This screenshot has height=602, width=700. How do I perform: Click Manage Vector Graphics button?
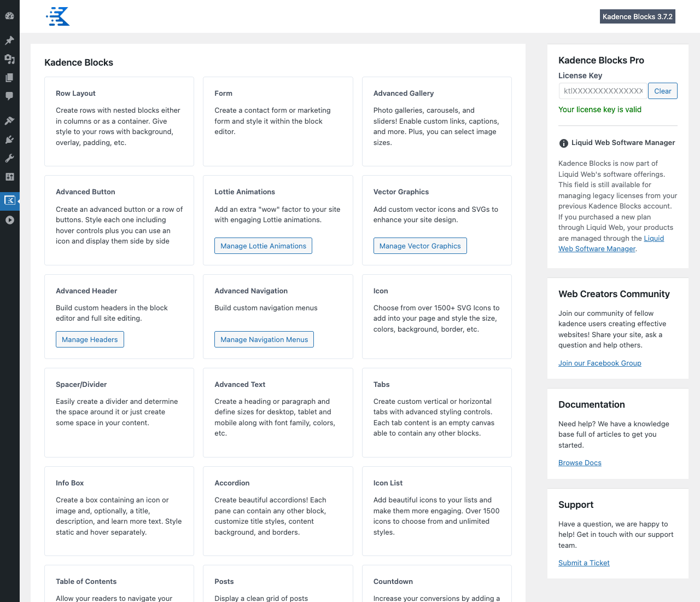(x=420, y=246)
